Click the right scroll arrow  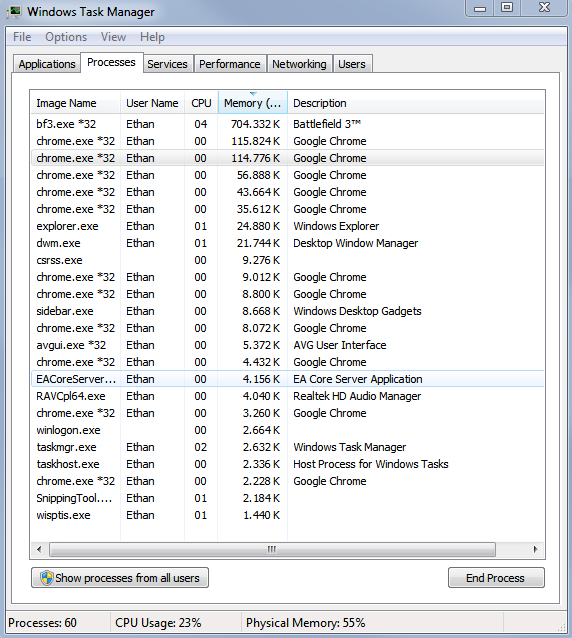536,549
